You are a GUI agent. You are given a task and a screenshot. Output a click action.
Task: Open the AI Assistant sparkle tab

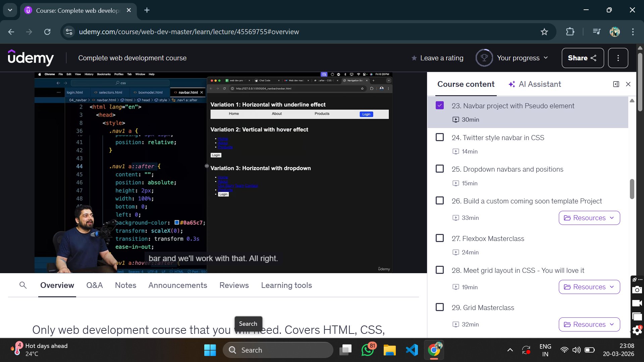coord(535,84)
